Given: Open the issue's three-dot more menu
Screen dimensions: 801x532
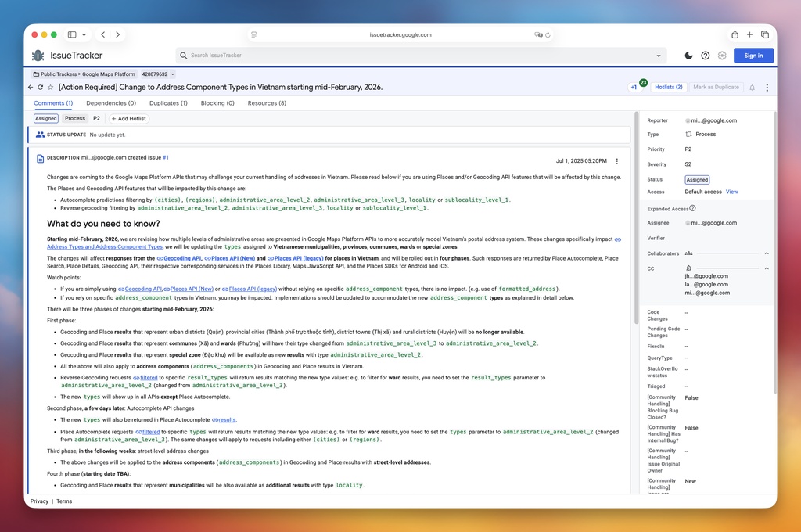Looking at the screenshot, I should pos(767,88).
